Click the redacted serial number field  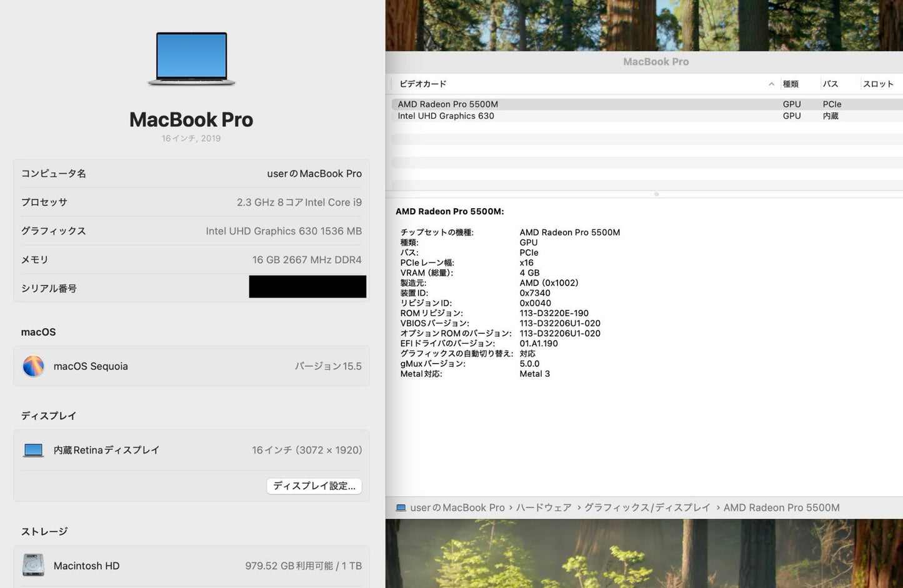coord(307,287)
